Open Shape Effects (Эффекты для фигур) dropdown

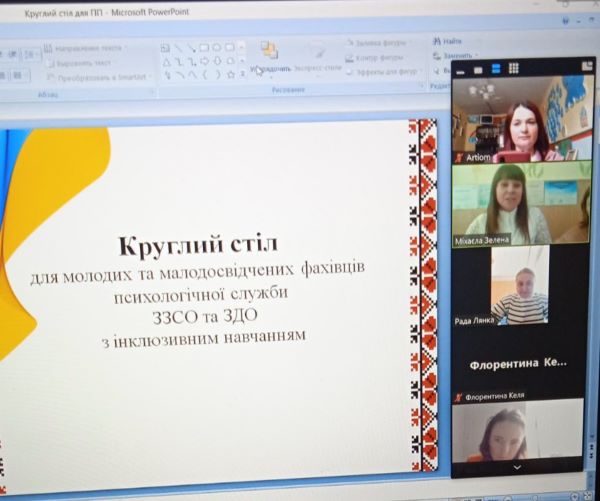[384, 71]
